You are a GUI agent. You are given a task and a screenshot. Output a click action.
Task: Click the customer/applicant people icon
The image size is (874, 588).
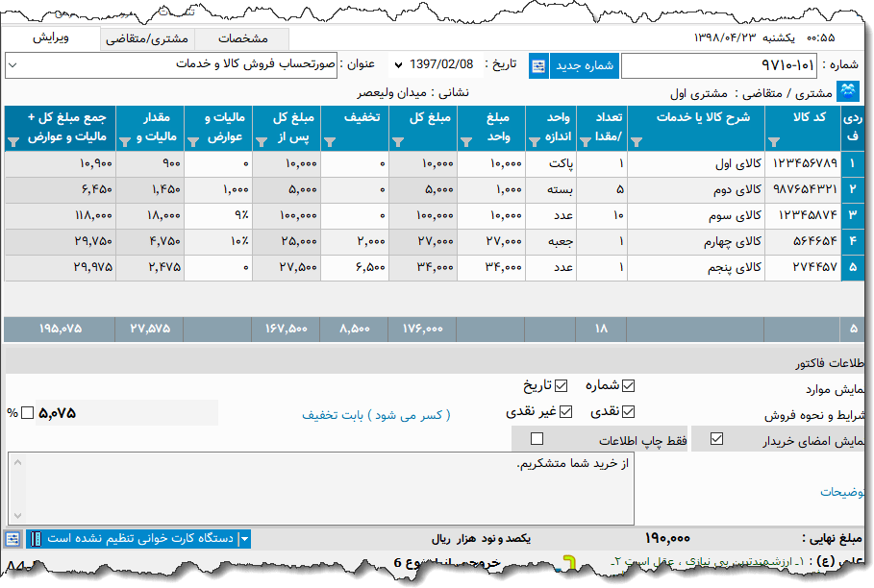pos(849,92)
